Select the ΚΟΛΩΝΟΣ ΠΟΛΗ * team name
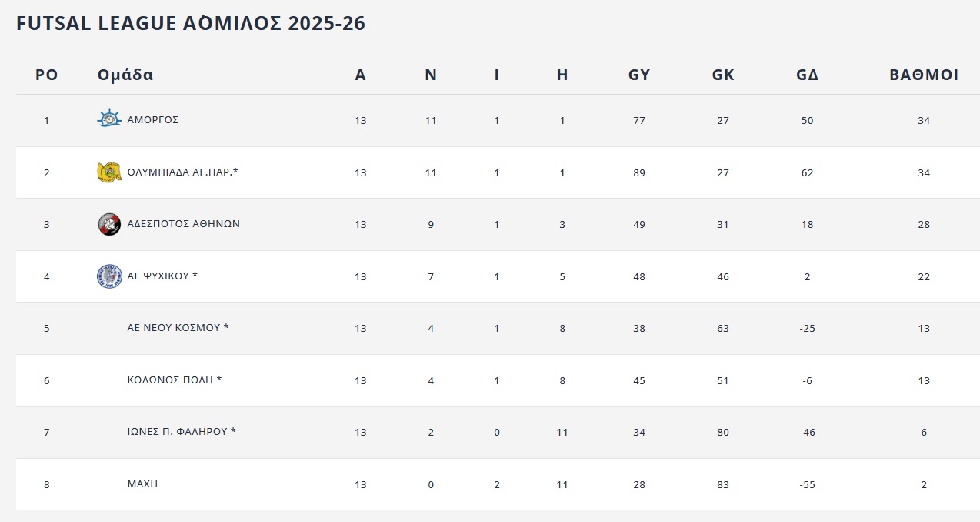Image resolution: width=980 pixels, height=522 pixels. click(175, 380)
